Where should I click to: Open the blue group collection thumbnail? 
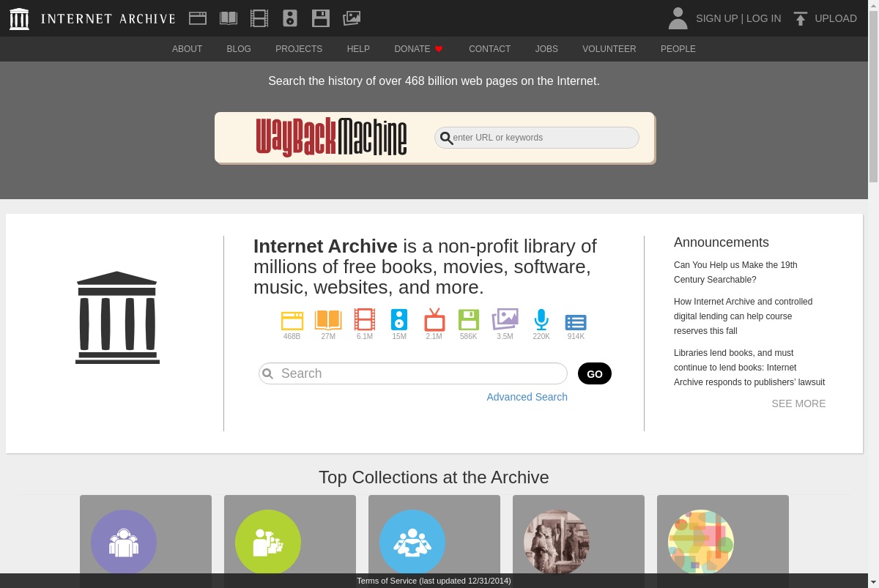pos(412,543)
